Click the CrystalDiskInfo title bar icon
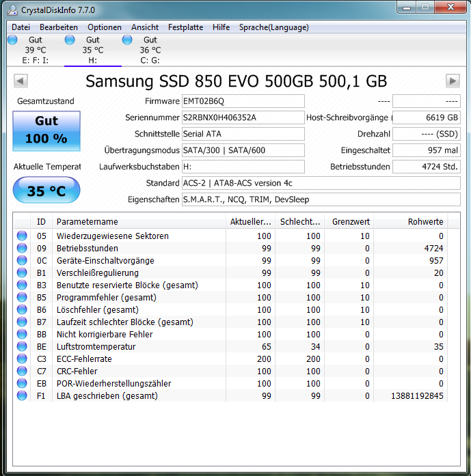Screen dimensions: 471x476 click(12, 10)
